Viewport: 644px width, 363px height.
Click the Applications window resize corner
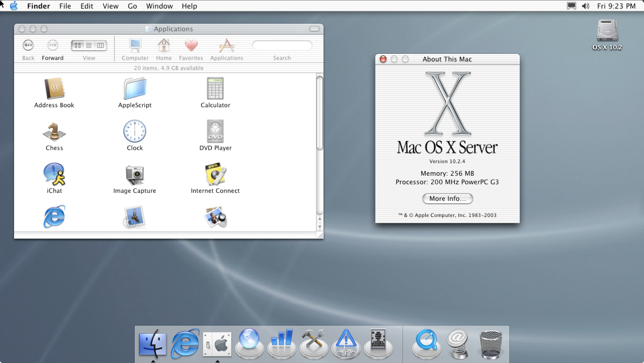click(320, 235)
